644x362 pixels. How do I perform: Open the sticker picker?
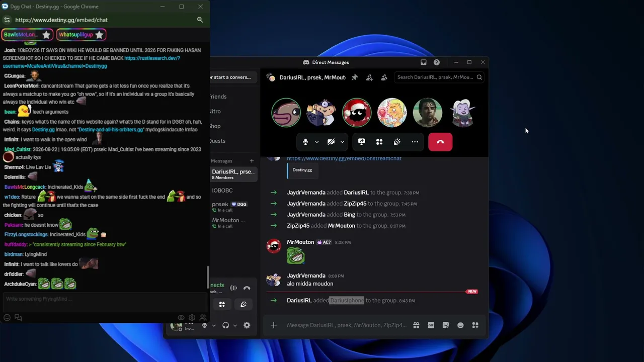(446, 325)
